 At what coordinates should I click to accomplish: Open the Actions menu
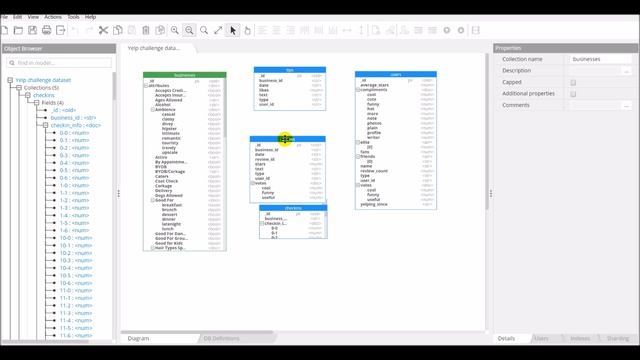[x=53, y=17]
